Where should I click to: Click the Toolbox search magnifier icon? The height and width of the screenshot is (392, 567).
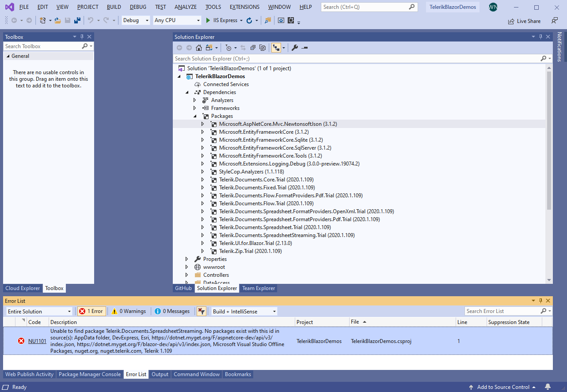coord(85,46)
